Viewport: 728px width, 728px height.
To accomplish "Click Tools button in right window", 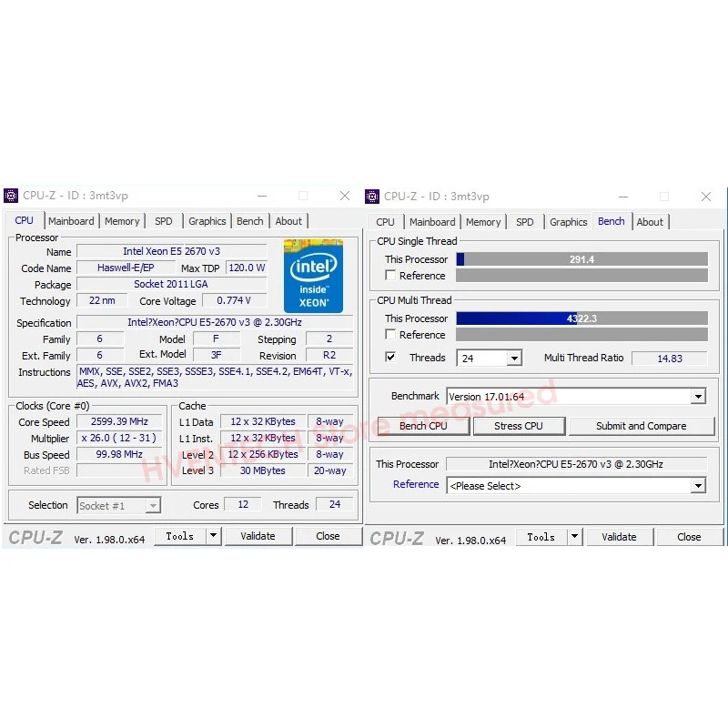I will (541, 537).
